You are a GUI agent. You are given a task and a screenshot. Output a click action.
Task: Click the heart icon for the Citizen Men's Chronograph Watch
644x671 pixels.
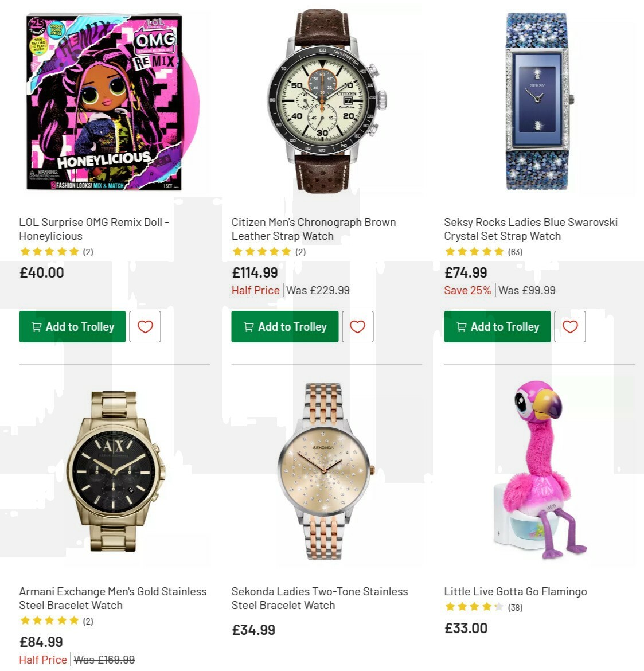click(357, 326)
